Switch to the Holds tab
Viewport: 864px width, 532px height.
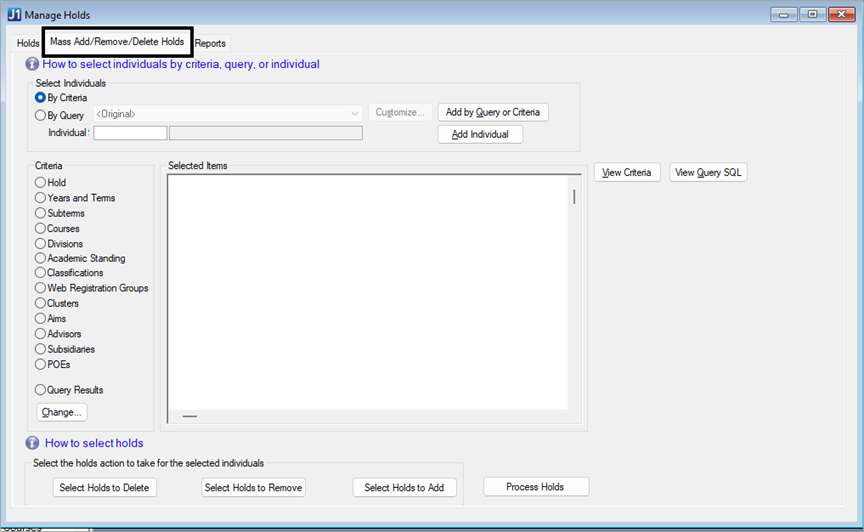tap(28, 43)
